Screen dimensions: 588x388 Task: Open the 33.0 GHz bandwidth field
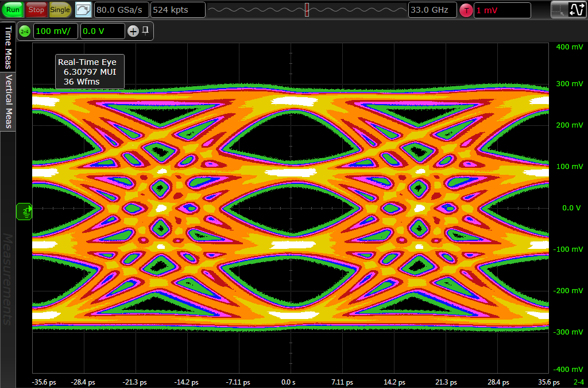click(x=432, y=10)
